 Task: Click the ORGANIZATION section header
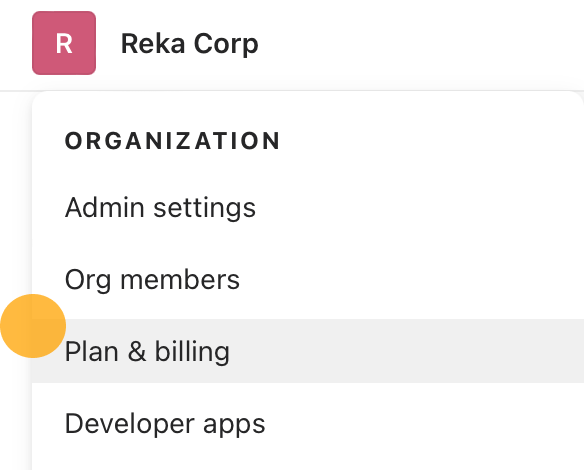click(172, 141)
